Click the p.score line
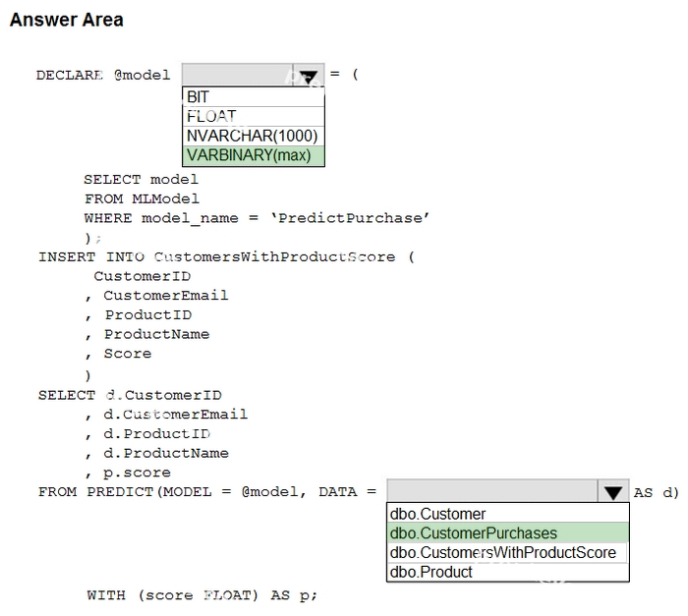The image size is (688, 616). coord(137,473)
